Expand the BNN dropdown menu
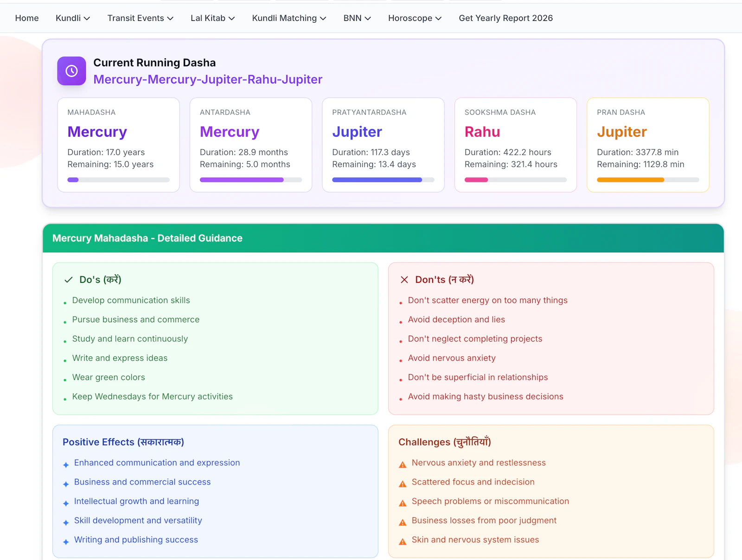Screen dimensions: 742x560 click(357, 18)
